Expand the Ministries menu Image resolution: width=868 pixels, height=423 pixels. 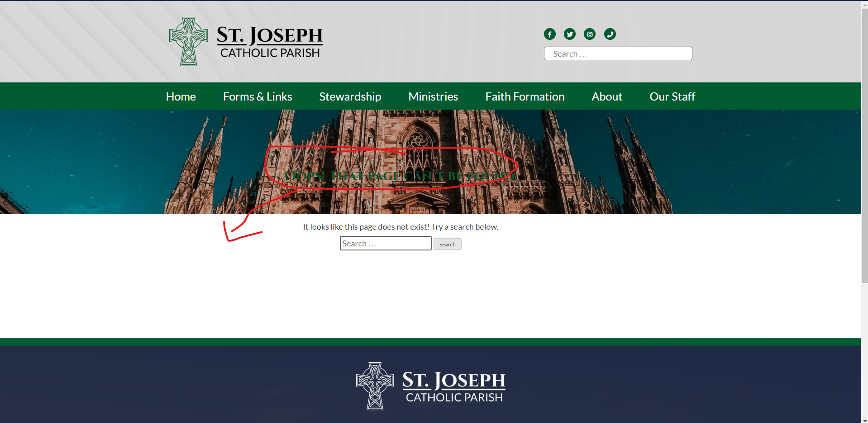433,96
